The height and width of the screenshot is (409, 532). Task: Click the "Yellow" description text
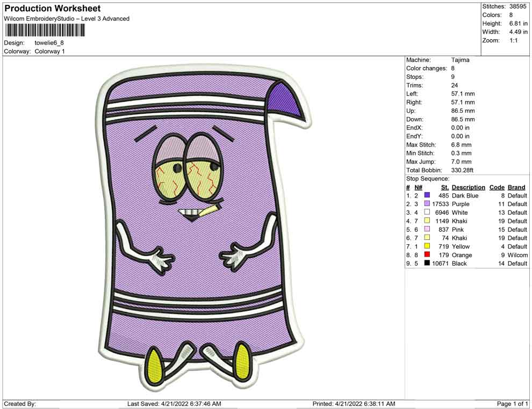tap(461, 246)
